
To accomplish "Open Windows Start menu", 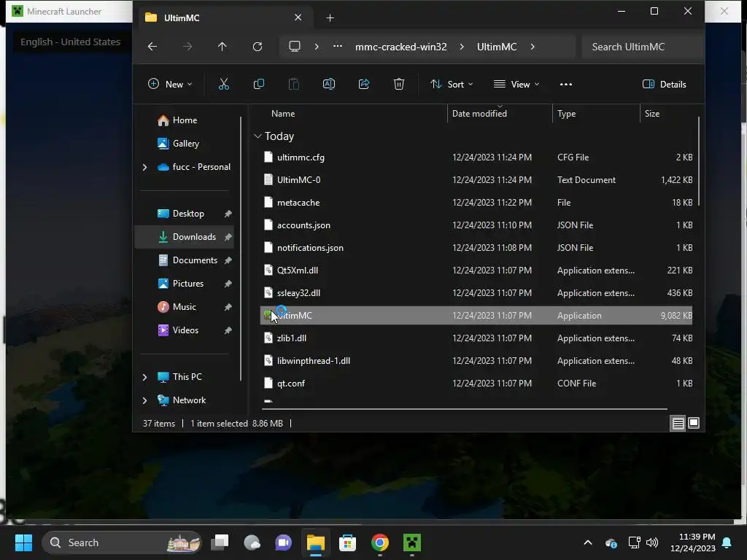I will (x=23, y=542).
